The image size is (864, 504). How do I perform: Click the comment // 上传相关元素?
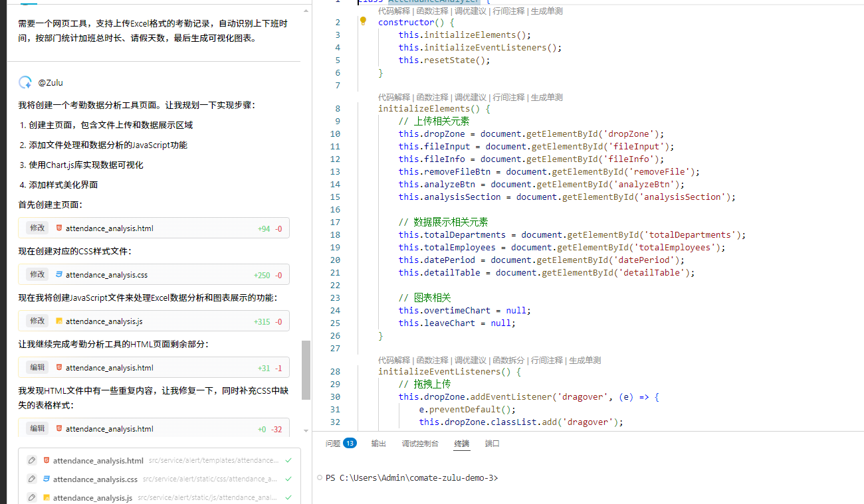(434, 121)
